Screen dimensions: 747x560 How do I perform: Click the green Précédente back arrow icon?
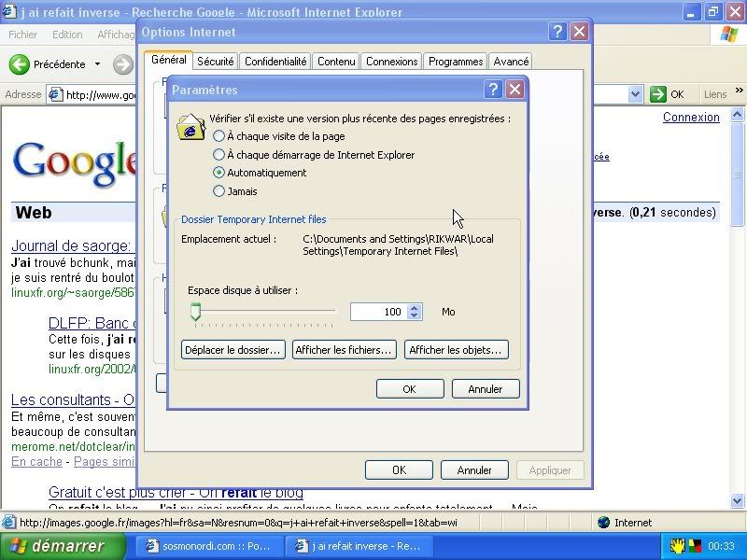click(19, 63)
